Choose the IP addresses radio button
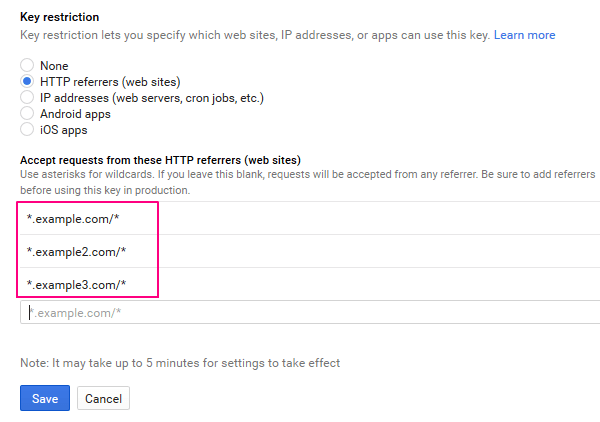This screenshot has height=422, width=600. (28, 97)
